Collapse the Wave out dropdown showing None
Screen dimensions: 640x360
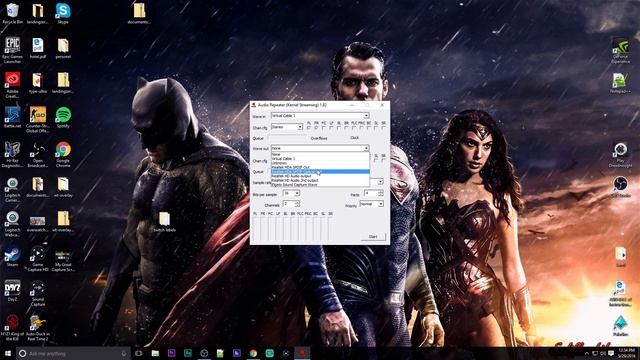pos(320,148)
